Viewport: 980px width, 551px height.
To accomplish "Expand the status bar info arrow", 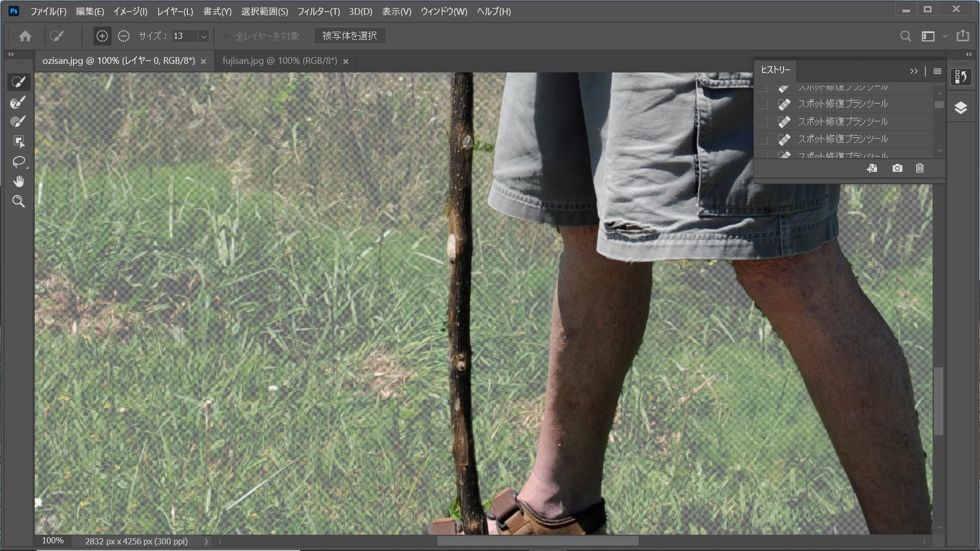I will tap(206, 541).
